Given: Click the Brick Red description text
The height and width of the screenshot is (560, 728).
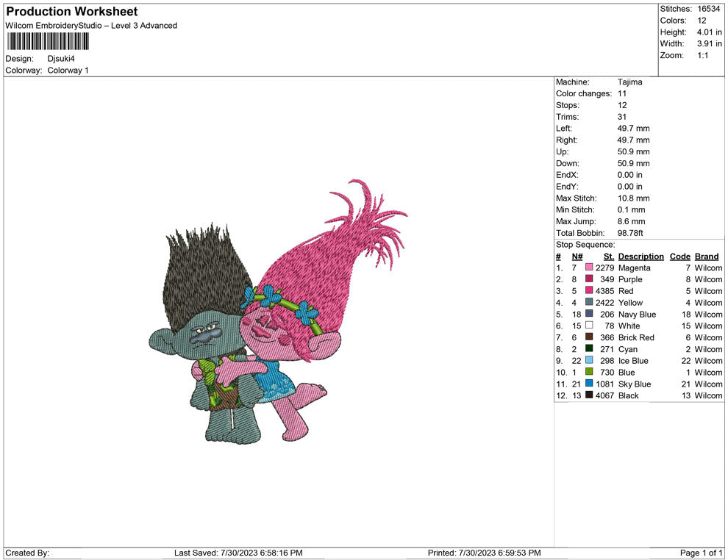Looking at the screenshot, I should [636, 337].
